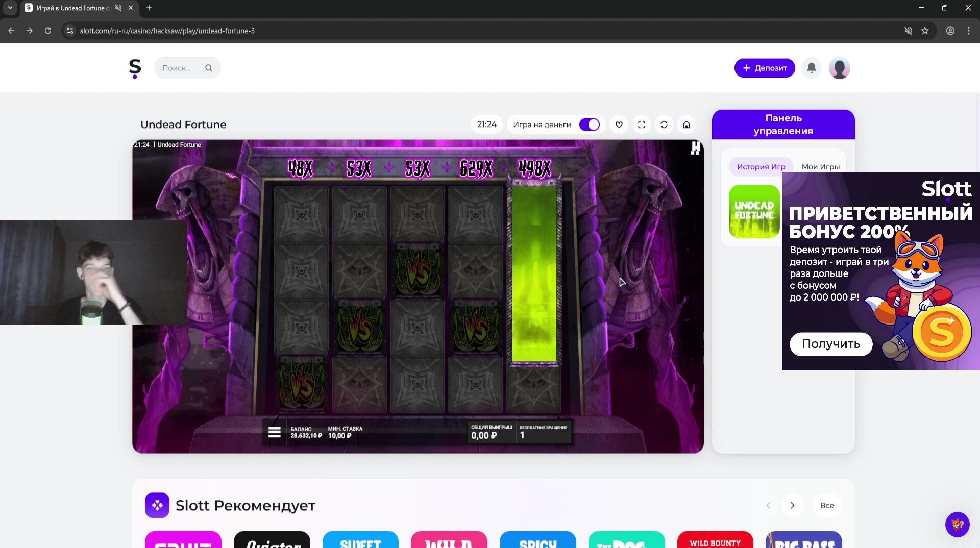
Task: Go to previous recommended games with left chevron
Action: [768, 505]
